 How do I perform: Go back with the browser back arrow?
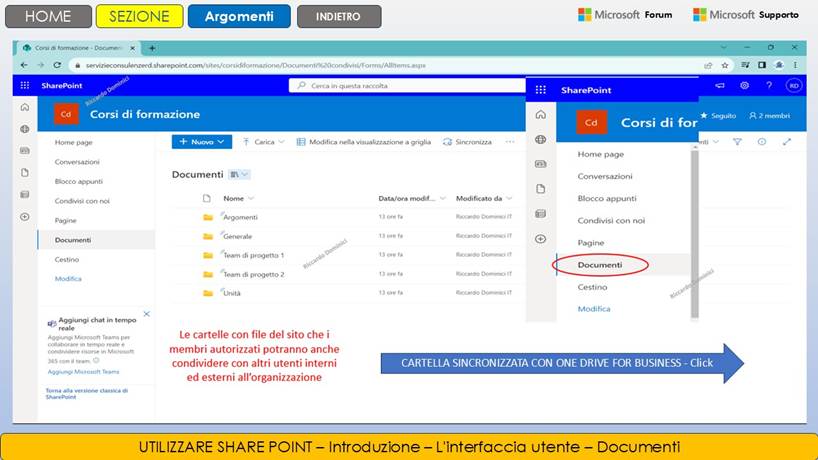coord(24,65)
